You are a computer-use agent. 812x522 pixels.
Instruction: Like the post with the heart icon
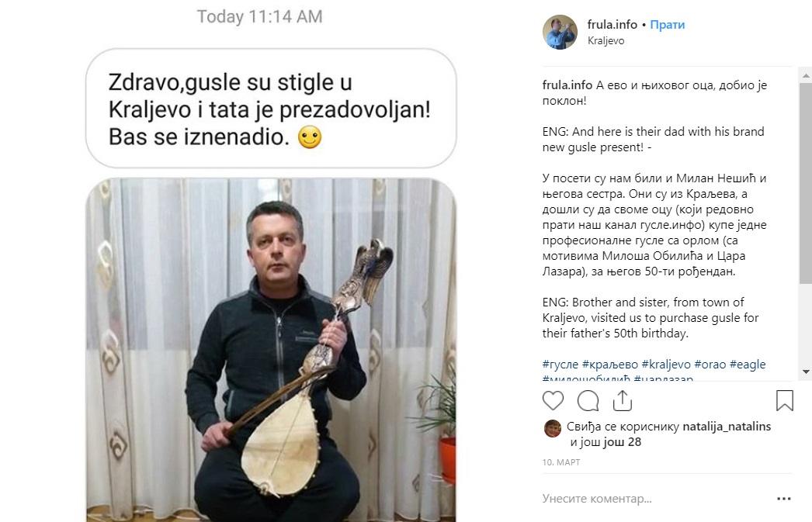point(553,401)
